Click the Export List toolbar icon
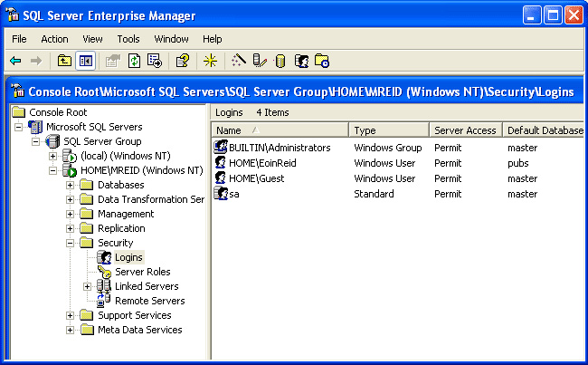Image resolution: width=588 pixels, height=365 pixels. 155,61
